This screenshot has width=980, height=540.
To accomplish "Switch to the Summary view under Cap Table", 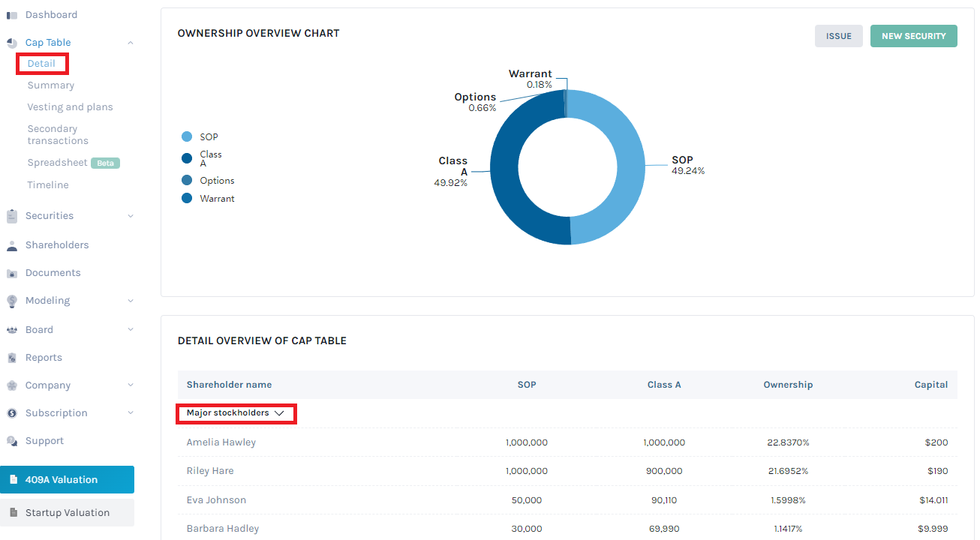I will (50, 85).
